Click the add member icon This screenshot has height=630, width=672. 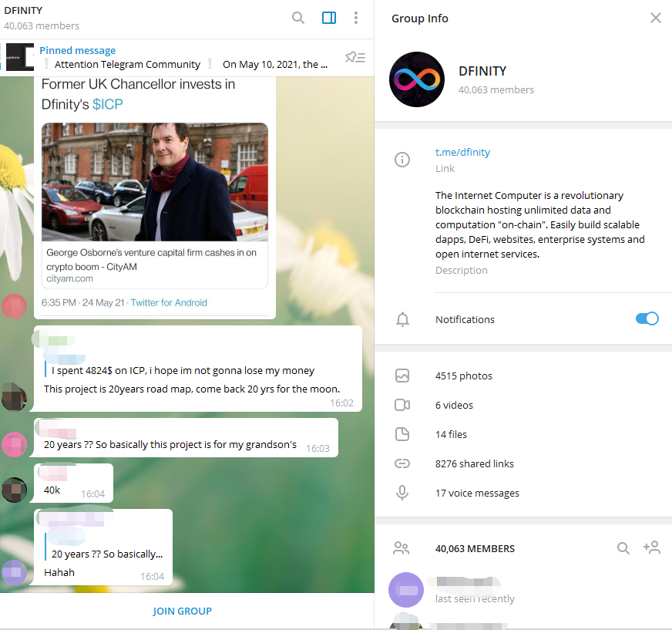(652, 547)
